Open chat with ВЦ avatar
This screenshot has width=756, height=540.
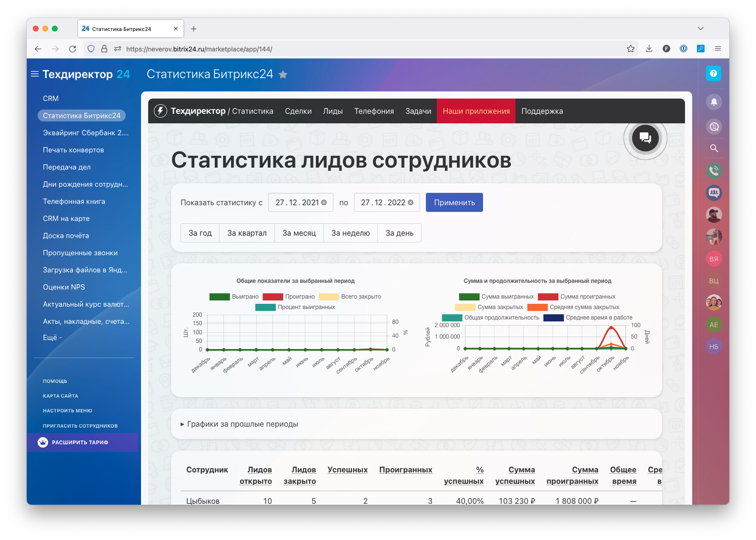[714, 281]
